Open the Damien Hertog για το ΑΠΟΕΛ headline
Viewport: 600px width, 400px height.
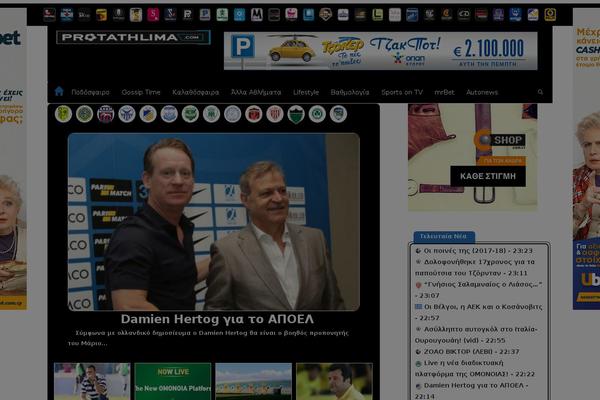coord(217,319)
